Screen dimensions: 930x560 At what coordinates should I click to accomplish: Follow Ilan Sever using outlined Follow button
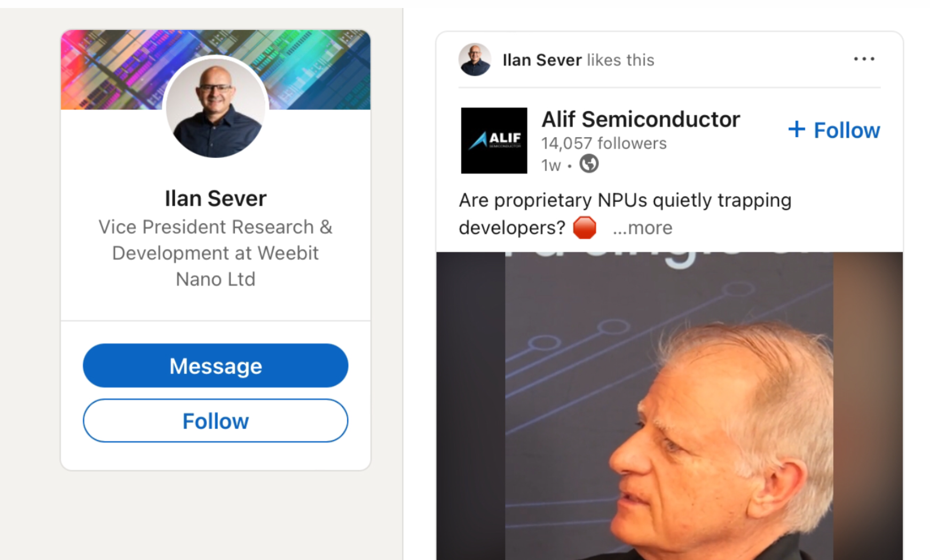pos(216,421)
